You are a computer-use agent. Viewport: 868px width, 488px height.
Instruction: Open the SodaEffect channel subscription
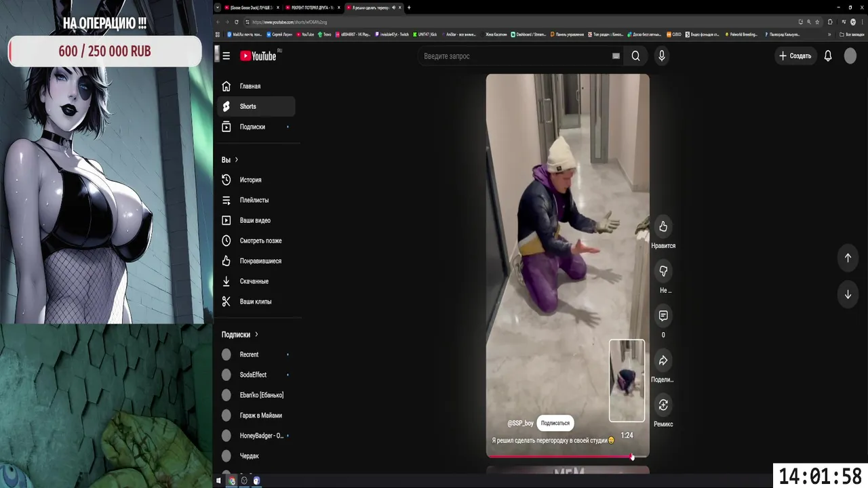(256, 375)
